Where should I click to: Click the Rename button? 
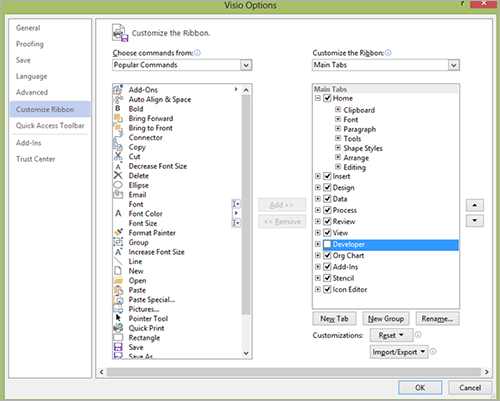pos(437,319)
